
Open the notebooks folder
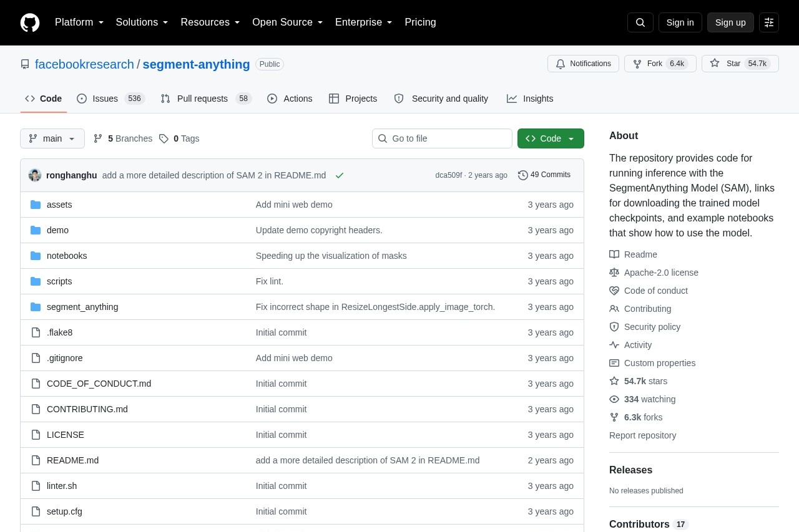tap(67, 256)
